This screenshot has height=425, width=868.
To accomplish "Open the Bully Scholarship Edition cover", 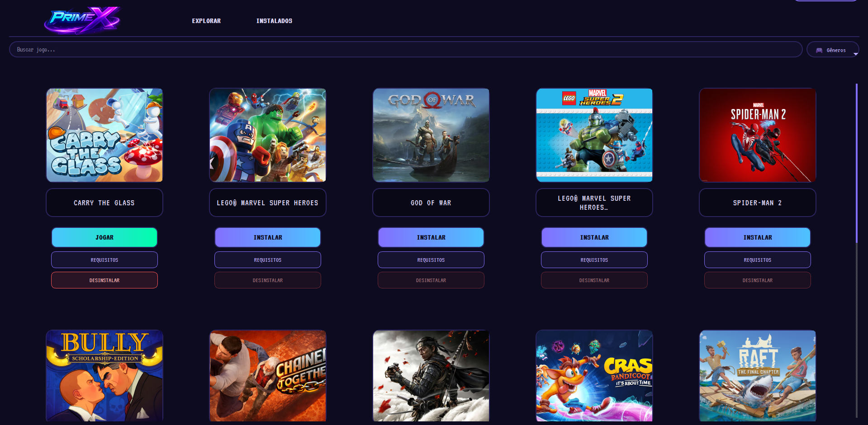I will 104,376.
